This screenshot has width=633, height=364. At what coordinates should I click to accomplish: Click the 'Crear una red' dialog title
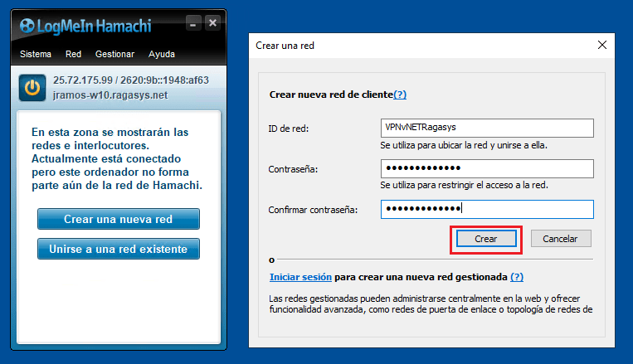pos(285,46)
